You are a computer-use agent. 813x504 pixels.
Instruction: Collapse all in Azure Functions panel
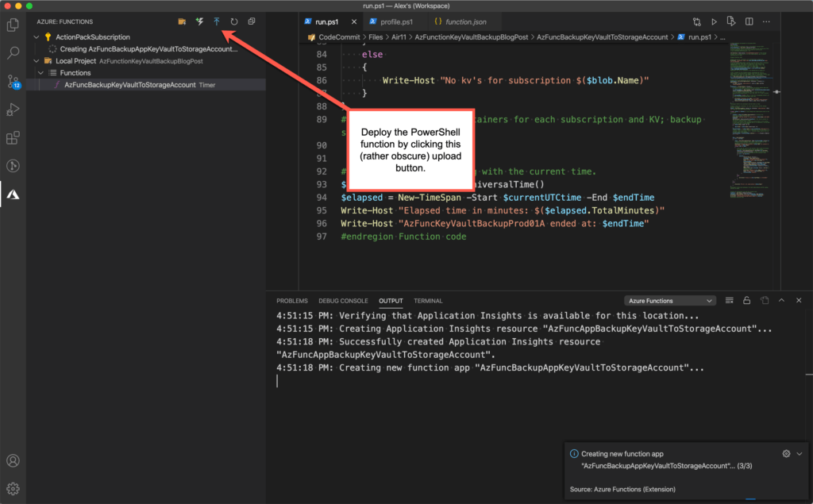coord(252,21)
